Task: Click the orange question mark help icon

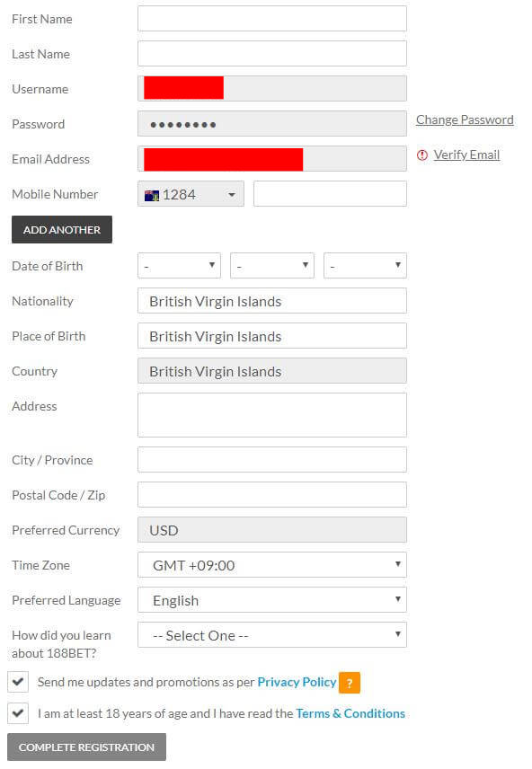Action: pos(350,683)
